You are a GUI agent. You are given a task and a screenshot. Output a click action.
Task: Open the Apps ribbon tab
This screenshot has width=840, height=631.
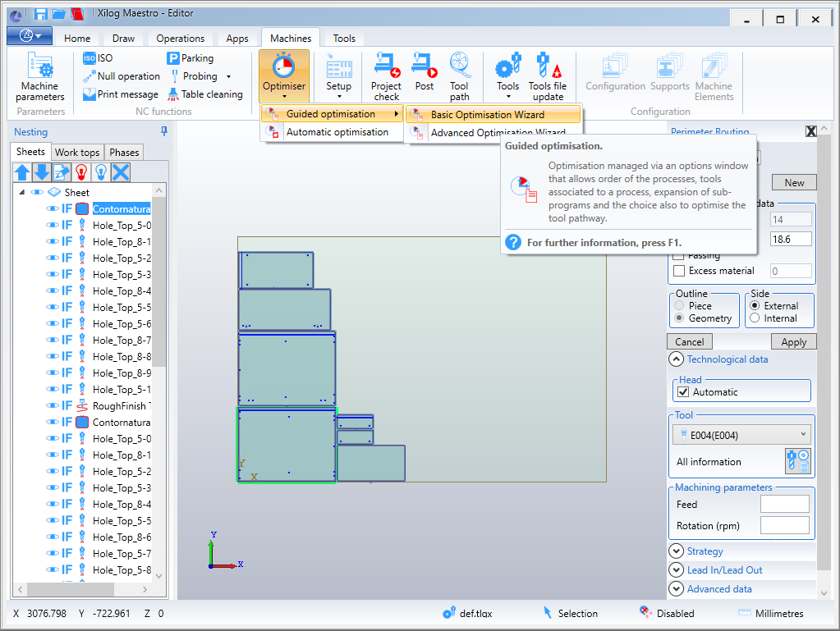(236, 39)
